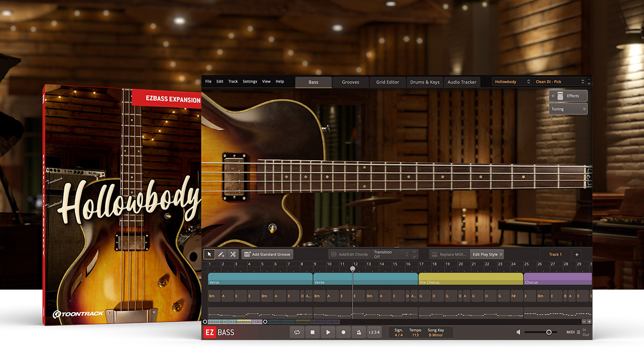Image resolution: width=644 pixels, height=362 pixels.
Task: Click Add Standard Groove button
Action: point(267,254)
